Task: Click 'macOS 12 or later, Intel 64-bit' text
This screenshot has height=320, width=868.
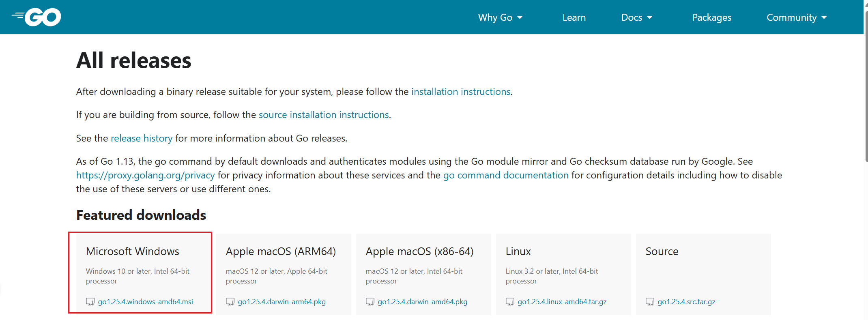Action: click(x=414, y=271)
